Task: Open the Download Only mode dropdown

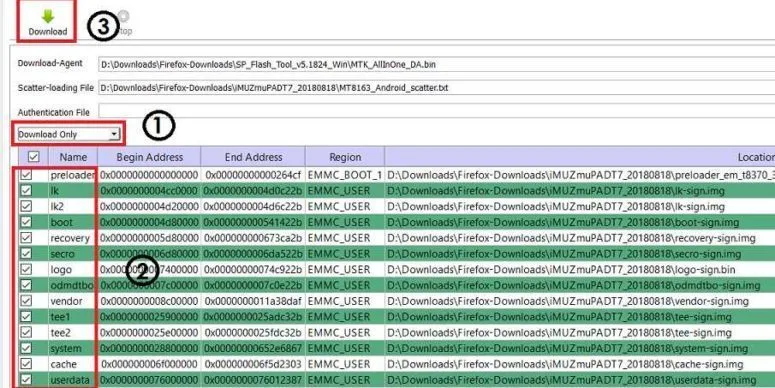Action: point(68,134)
